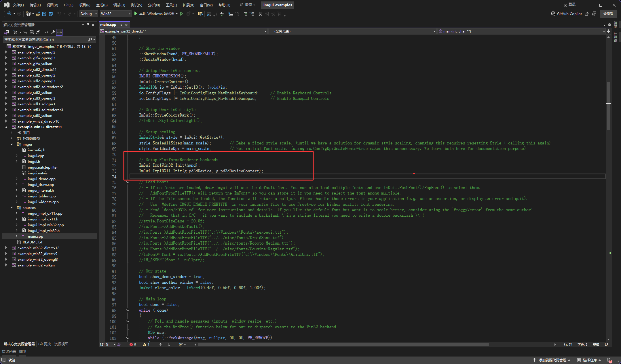Viewport: 621px width, 364px height.
Task: Click the GitHub Copilot icon
Action: tap(553, 14)
